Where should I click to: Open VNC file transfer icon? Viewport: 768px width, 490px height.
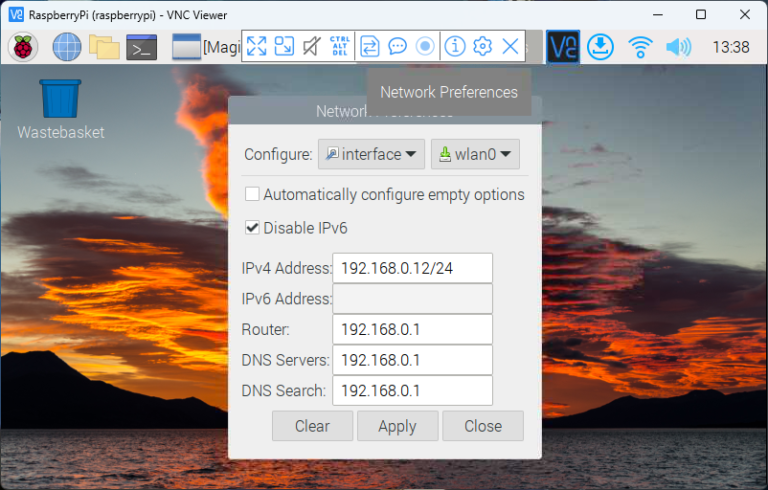tap(370, 46)
